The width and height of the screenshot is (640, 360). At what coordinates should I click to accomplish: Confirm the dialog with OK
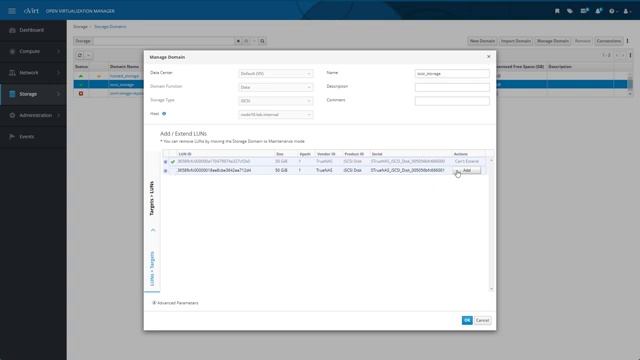coord(467,320)
